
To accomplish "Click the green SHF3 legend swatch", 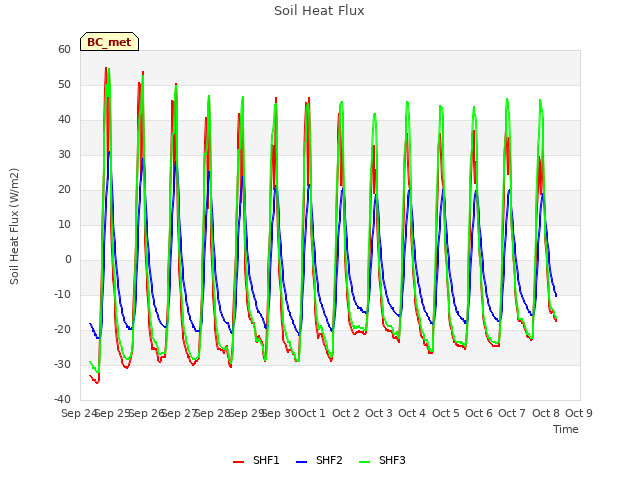I will 364,462.
